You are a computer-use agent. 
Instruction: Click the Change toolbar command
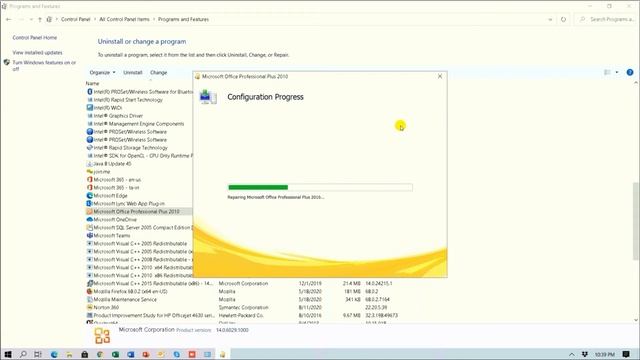pyautogui.click(x=158, y=72)
